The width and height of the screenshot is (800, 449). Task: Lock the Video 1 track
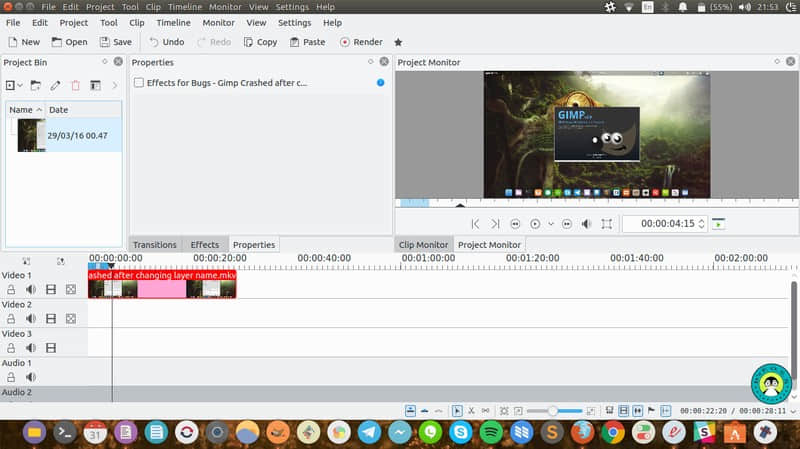click(x=11, y=289)
